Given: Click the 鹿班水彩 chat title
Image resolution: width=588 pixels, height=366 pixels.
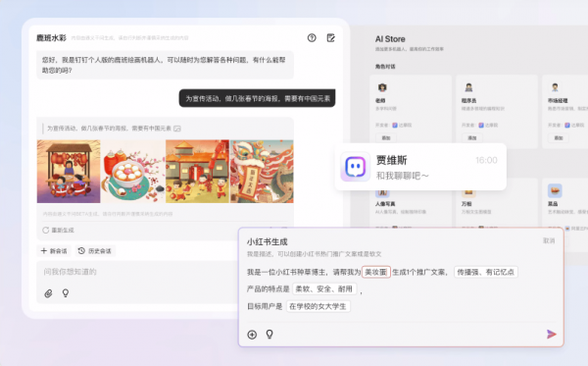Looking at the screenshot, I should coord(51,37).
